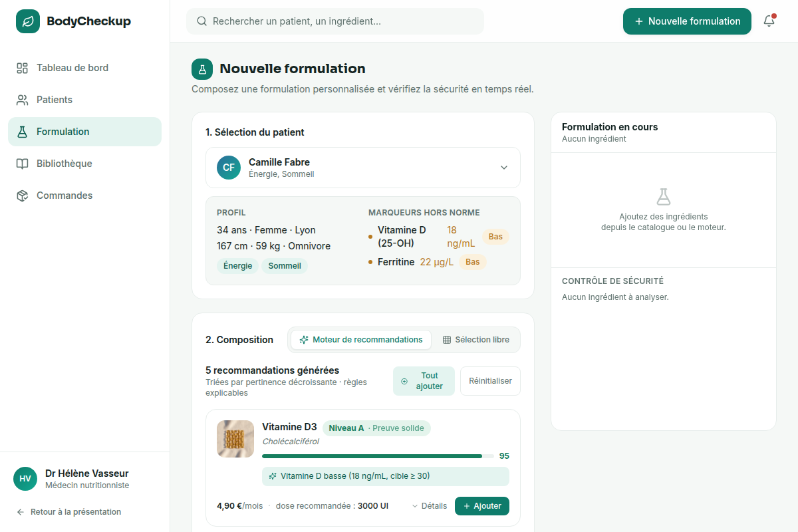Image resolution: width=798 pixels, height=532 pixels.
Task: Click the 18 ng/mL Vitamine D value
Action: pos(461,237)
